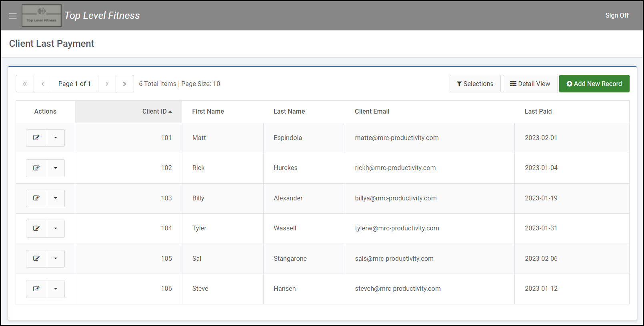Select last paid date 2023-01-19
The width and height of the screenshot is (644, 326).
(541, 198)
